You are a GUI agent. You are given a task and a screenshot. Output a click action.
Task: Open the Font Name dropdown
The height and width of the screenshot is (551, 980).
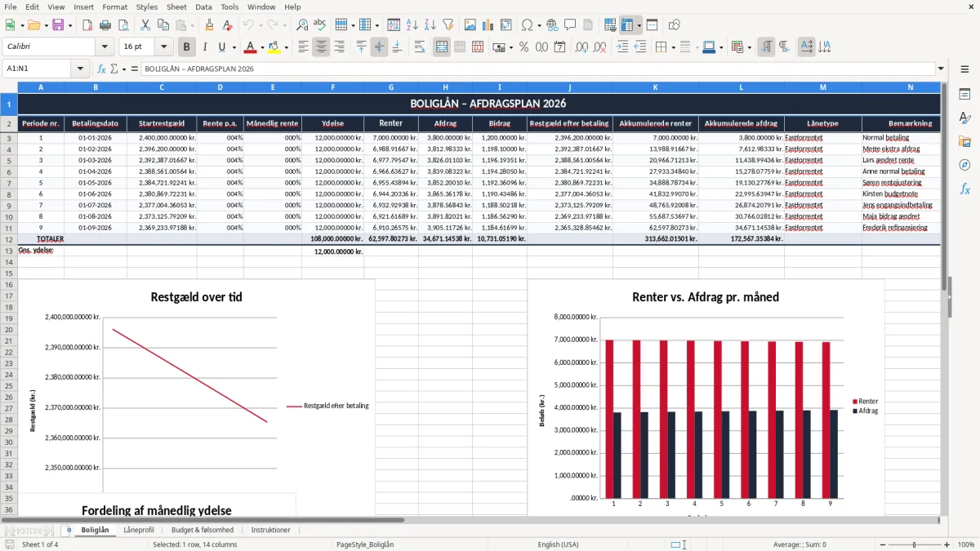(104, 47)
